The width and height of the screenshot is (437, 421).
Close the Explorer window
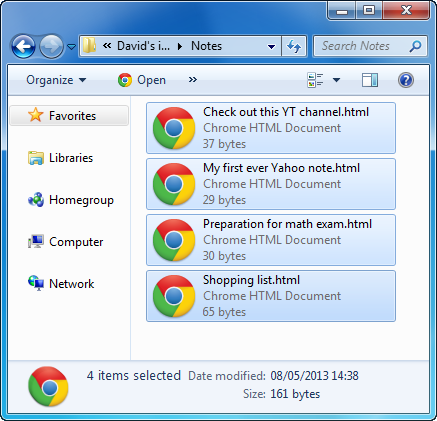pos(406,11)
